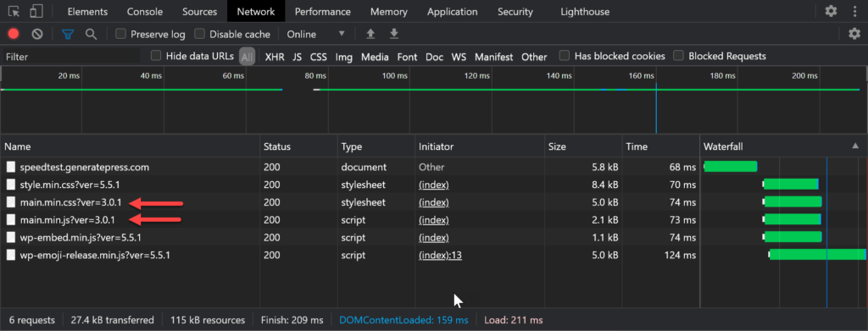Click the green waterfall bar for speedtest.generatepress.com
Viewport: 868px width, 331px height.
tap(730, 166)
